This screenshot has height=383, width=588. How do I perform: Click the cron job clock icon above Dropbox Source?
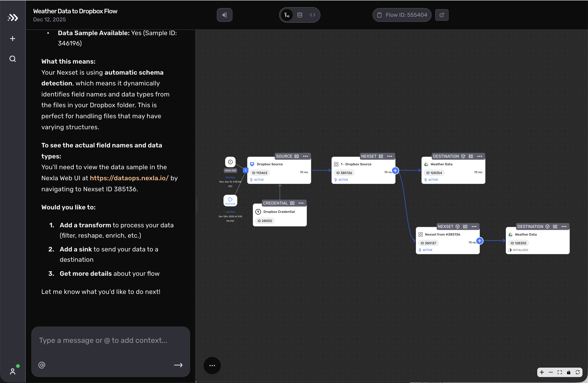click(230, 162)
